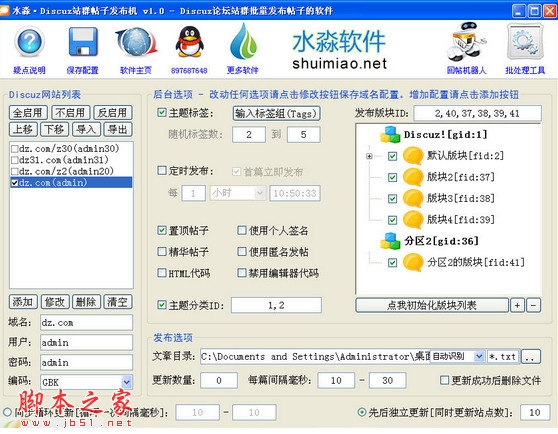Expand the 默认版块[fid:2] tree node
Viewport: 558px width, 434px height.
coord(369,156)
